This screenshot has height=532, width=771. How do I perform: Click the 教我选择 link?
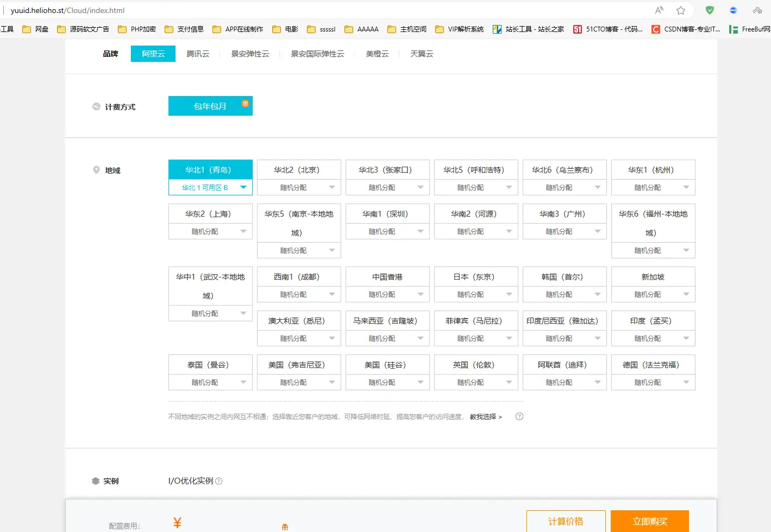click(x=485, y=417)
